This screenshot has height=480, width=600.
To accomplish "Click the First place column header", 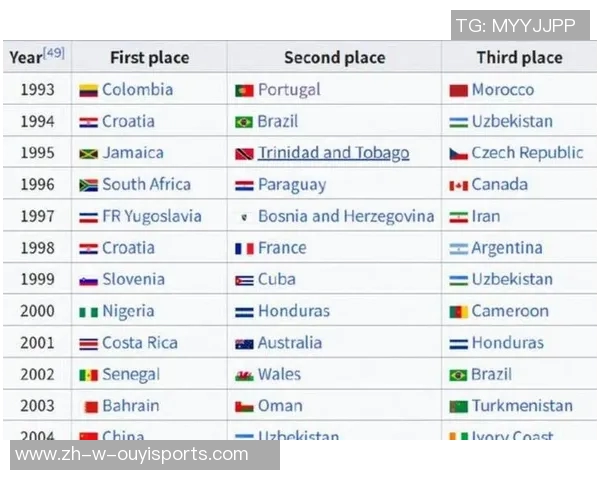I will pos(149,57).
